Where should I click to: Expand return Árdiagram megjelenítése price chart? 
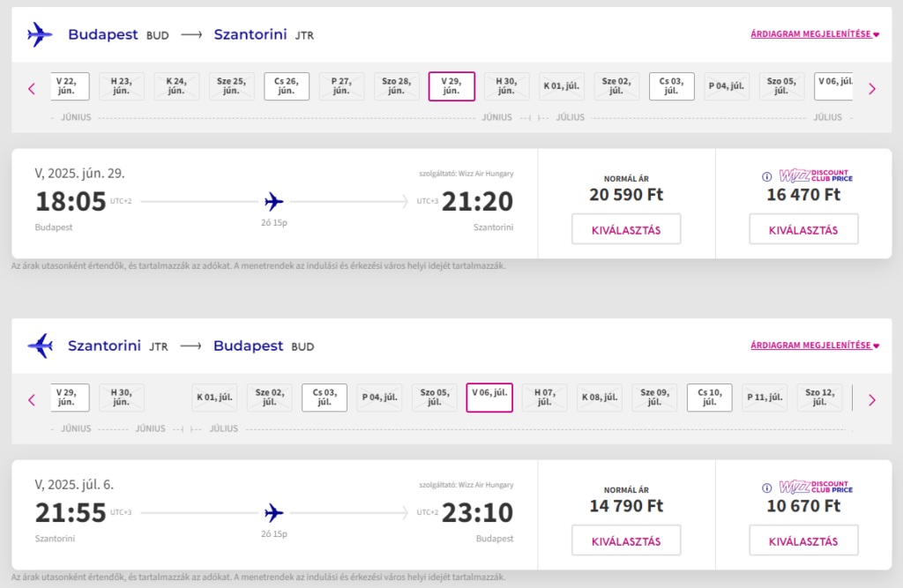pyautogui.click(x=814, y=345)
